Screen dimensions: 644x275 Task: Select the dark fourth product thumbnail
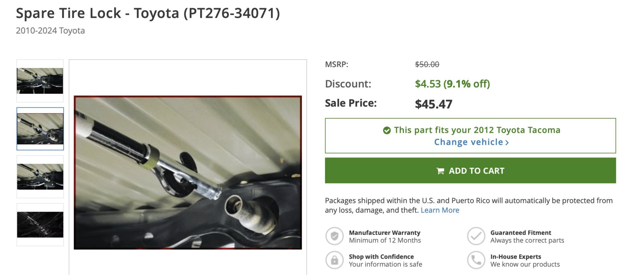[x=40, y=224]
